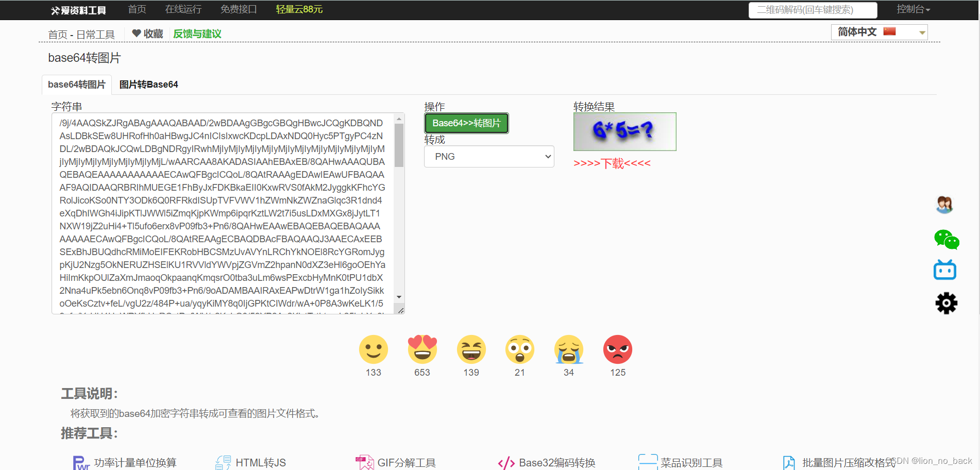Open the 菜品识别工具 link
The height and width of the screenshot is (470, 980).
(691, 463)
